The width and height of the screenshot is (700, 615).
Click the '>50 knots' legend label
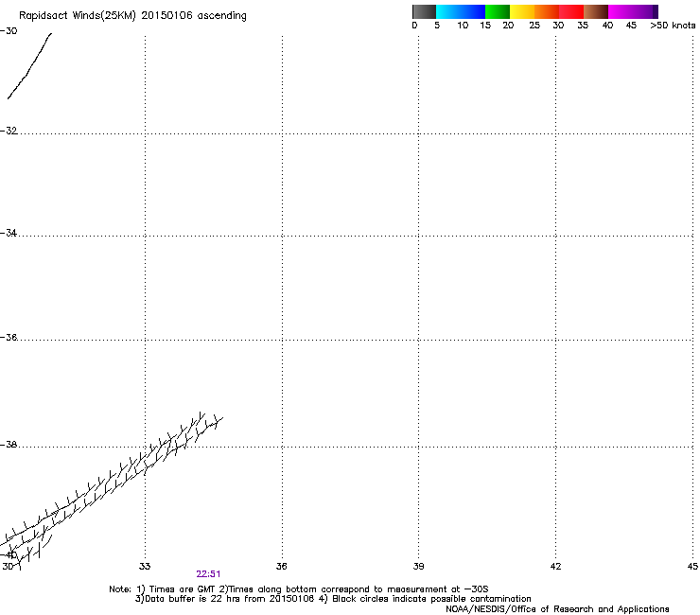coord(673,26)
